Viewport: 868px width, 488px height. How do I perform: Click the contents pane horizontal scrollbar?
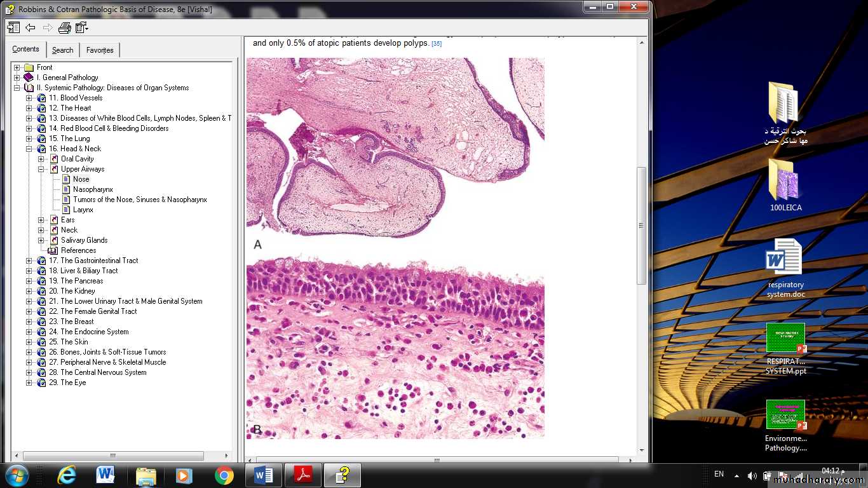coord(113,456)
